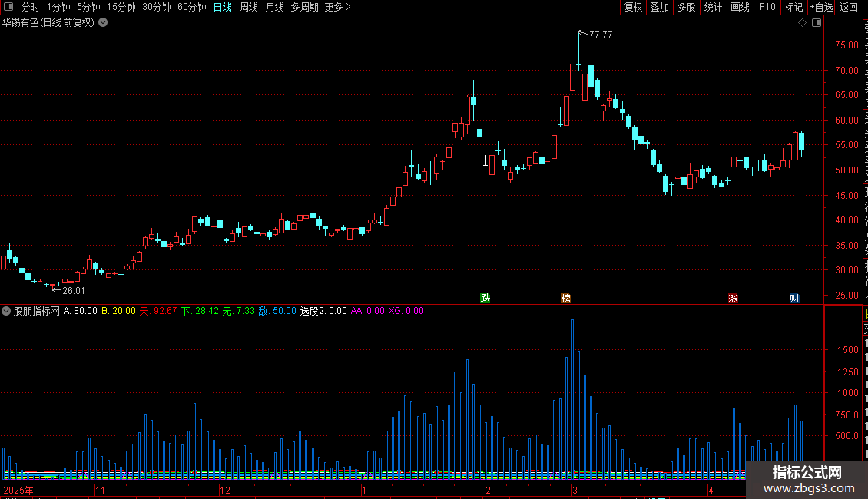Select the 15分钟 period tab

click(121, 7)
